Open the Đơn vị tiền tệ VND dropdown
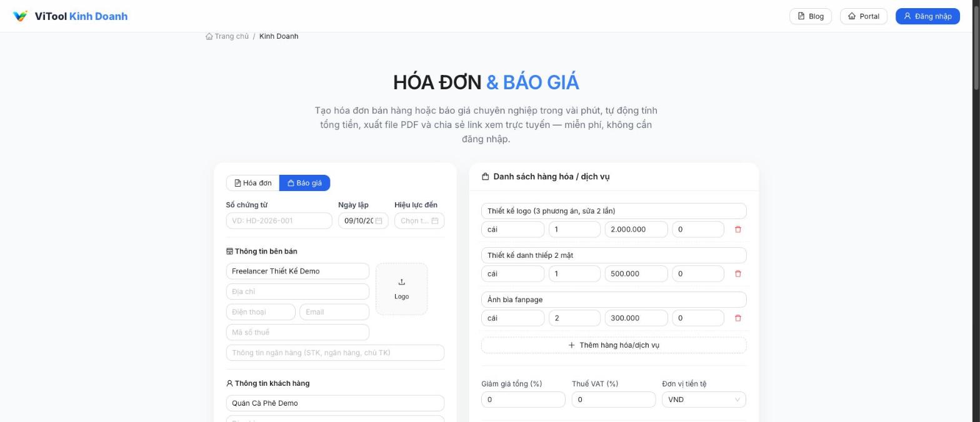Viewport: 980px width, 422px height. click(x=704, y=400)
